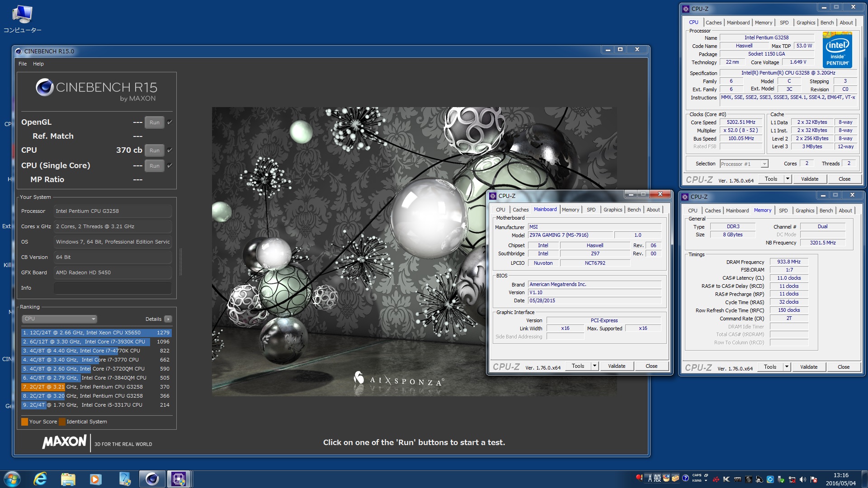Click Show Desktop button at taskbar end
868x488 pixels.
[x=864, y=479]
